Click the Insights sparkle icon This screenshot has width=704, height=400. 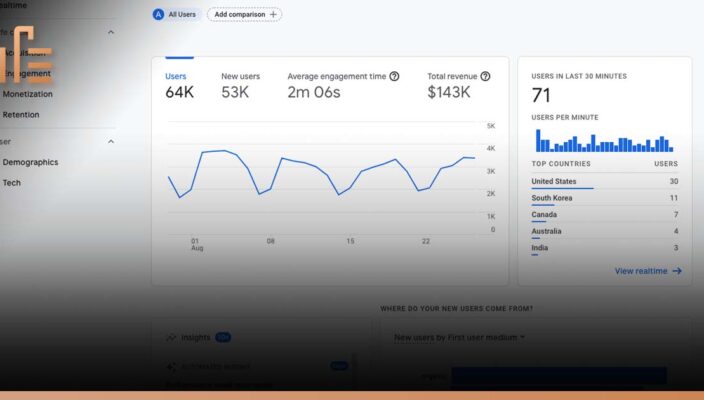tap(172, 337)
